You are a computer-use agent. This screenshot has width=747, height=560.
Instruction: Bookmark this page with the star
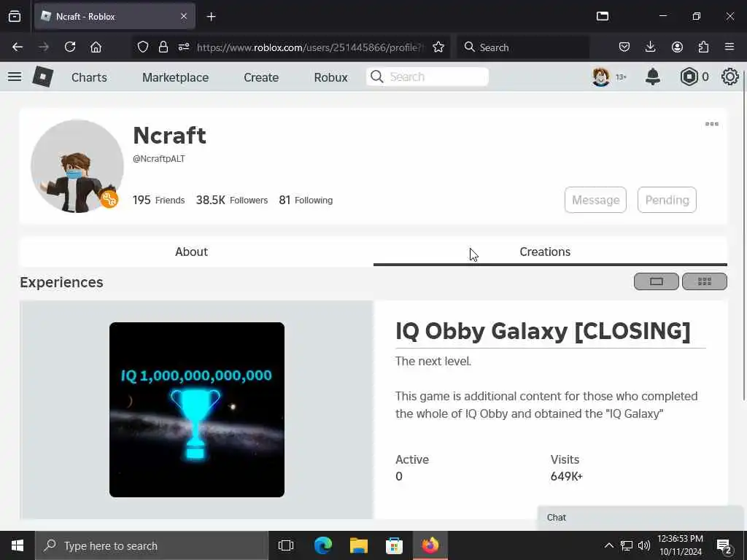(x=438, y=47)
